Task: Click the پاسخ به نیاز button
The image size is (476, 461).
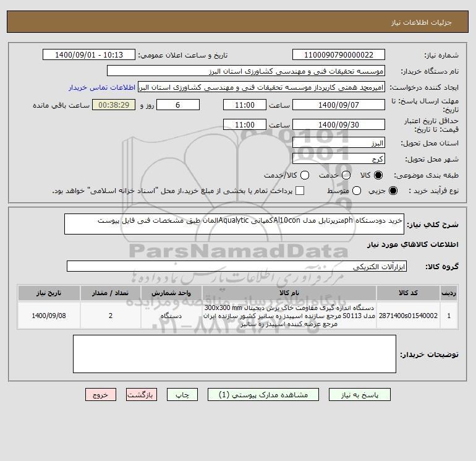Action: (359, 394)
